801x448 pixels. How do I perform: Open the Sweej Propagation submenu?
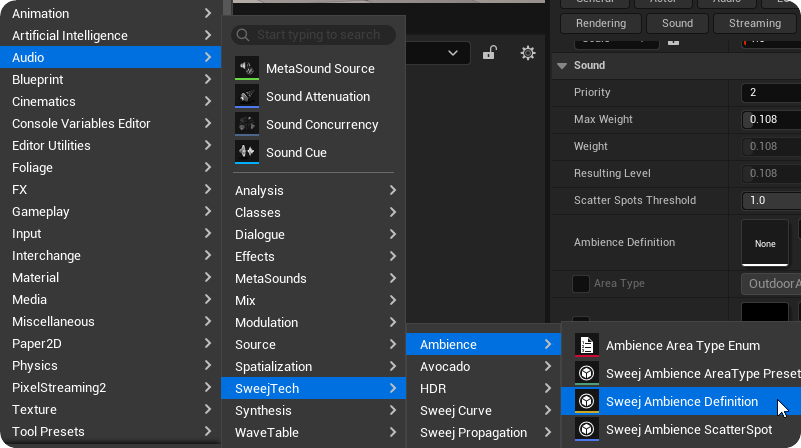click(x=483, y=432)
